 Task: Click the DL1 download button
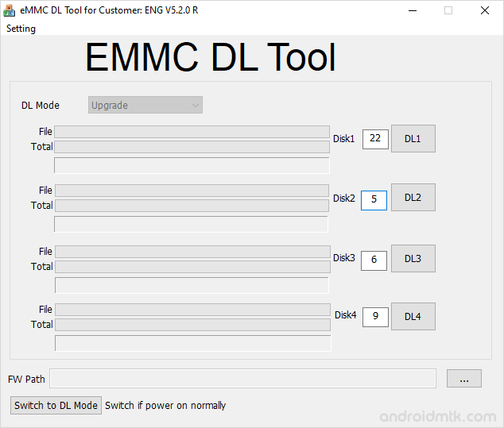pyautogui.click(x=413, y=139)
